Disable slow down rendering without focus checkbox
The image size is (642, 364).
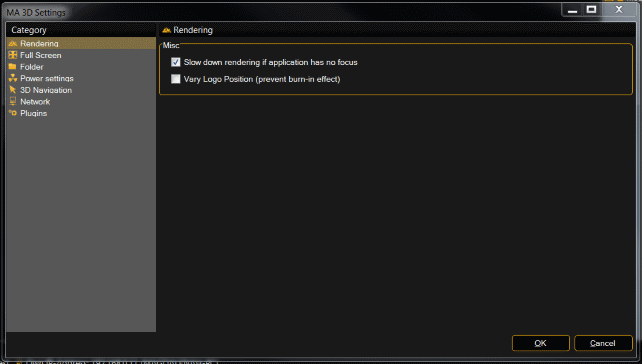click(x=176, y=62)
